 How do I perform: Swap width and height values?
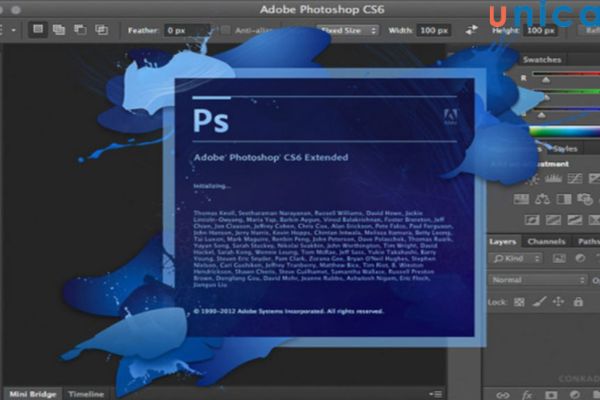(471, 30)
